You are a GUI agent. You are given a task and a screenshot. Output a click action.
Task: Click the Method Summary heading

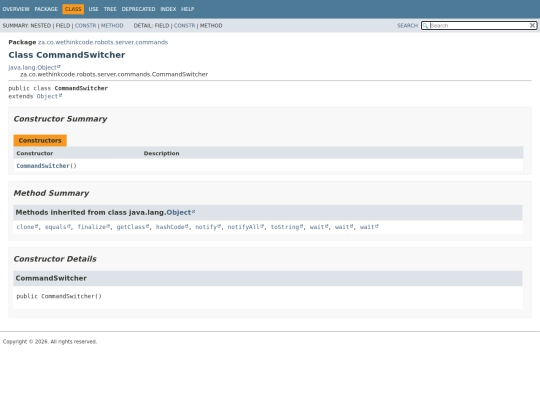click(x=51, y=193)
